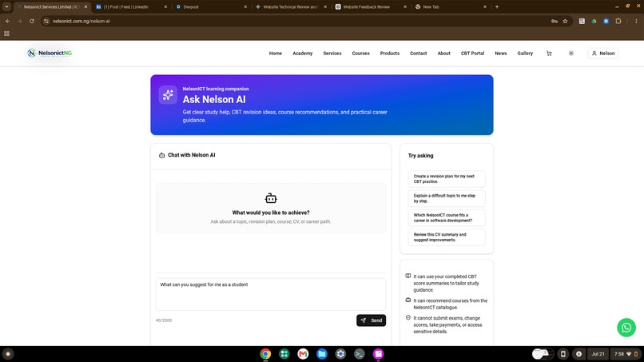Open the Gallery page link
Screen dimensions: 644x362
pos(525,54)
